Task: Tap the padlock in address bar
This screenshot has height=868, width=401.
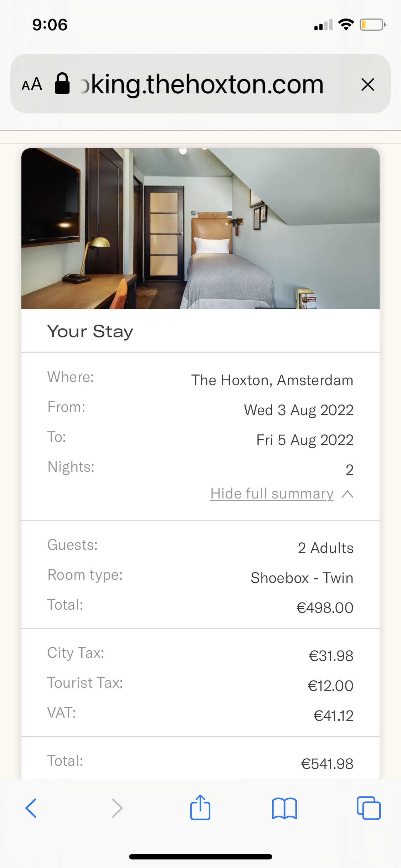Action: click(x=62, y=84)
